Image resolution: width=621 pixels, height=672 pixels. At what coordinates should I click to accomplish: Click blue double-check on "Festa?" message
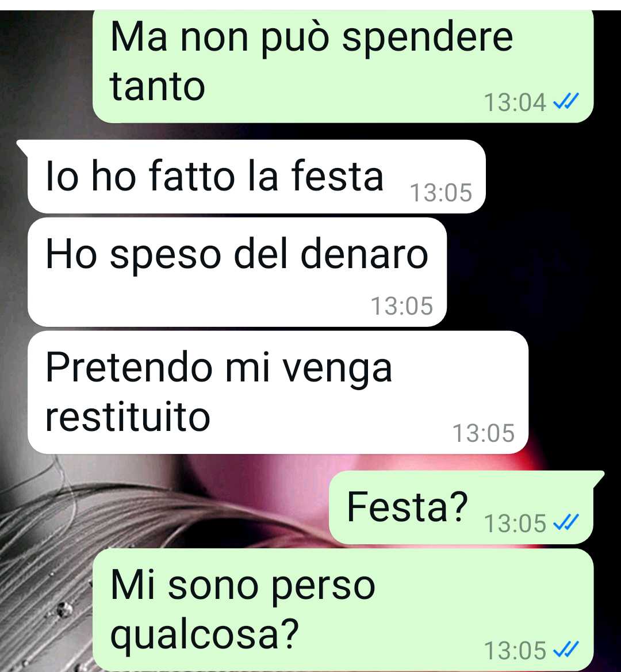point(566,522)
